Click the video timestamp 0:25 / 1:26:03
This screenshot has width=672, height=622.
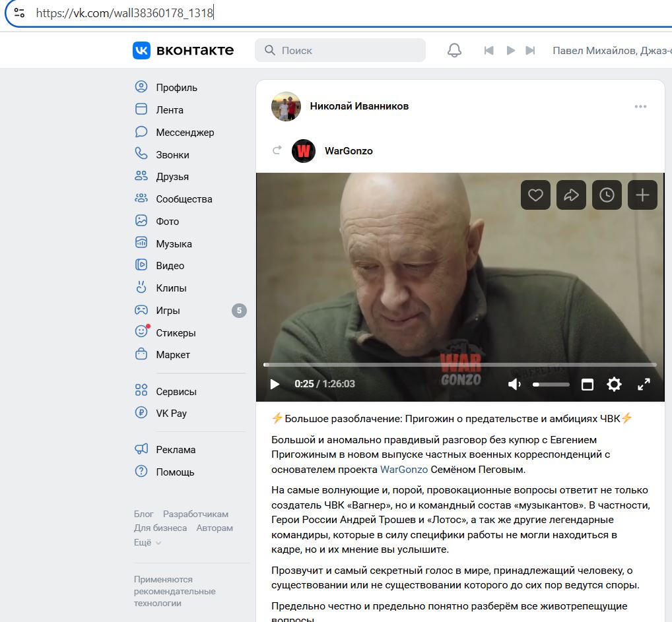[325, 384]
